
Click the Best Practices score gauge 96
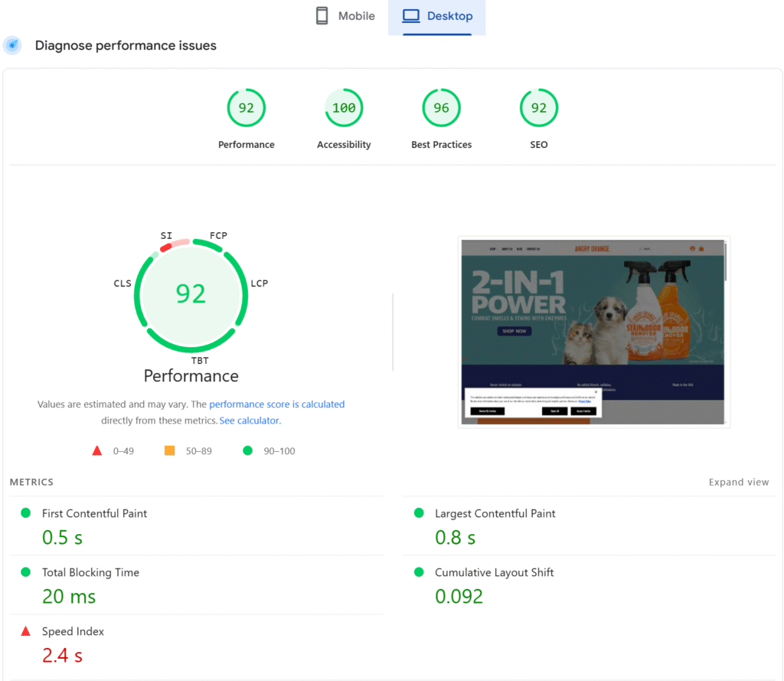point(441,108)
